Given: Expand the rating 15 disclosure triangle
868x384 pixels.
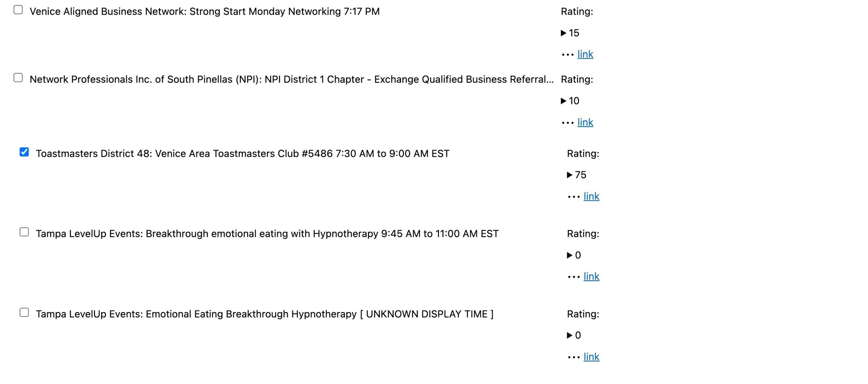Looking at the screenshot, I should click(x=564, y=33).
